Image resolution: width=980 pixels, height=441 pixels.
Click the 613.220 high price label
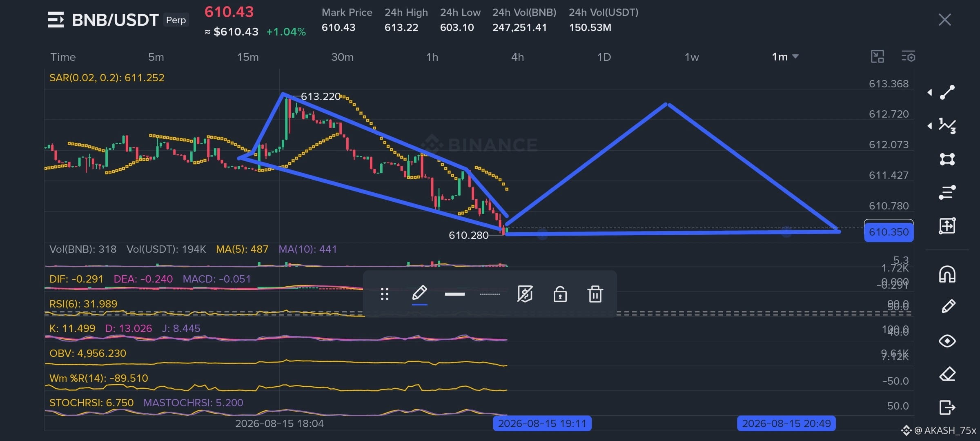coord(321,96)
